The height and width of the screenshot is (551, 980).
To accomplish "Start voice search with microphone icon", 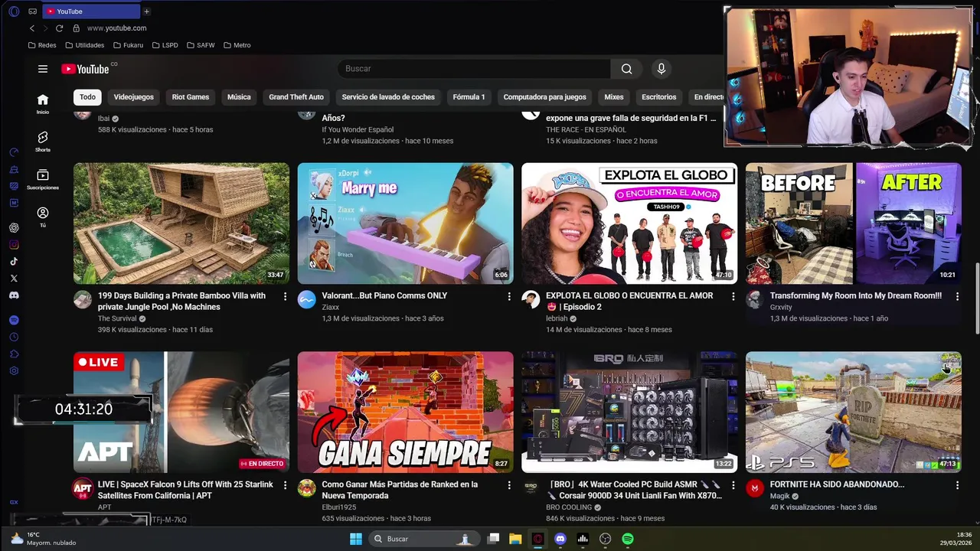I will [661, 69].
